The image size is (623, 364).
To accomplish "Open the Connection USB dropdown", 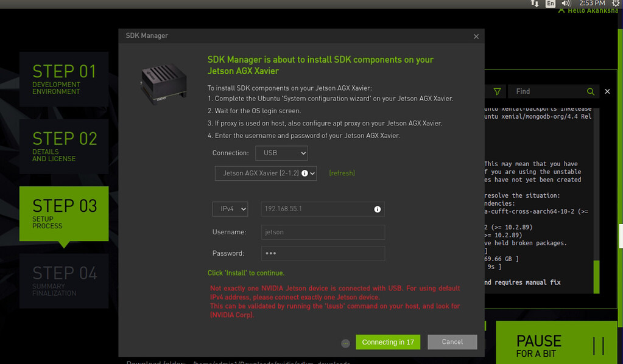I will click(281, 153).
